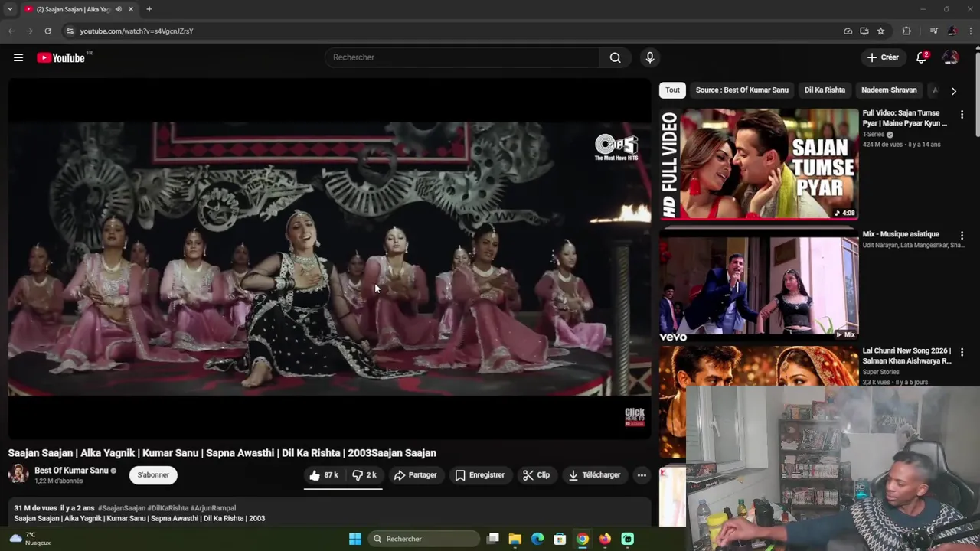
Task: Select the Source : Best Of Kumar Sanu chip
Action: (742, 90)
